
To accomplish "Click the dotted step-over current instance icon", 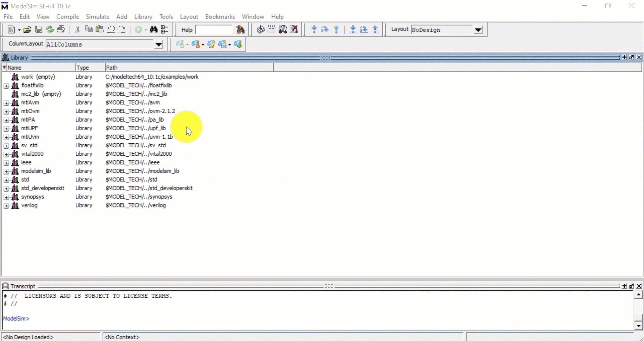I will tap(364, 30).
